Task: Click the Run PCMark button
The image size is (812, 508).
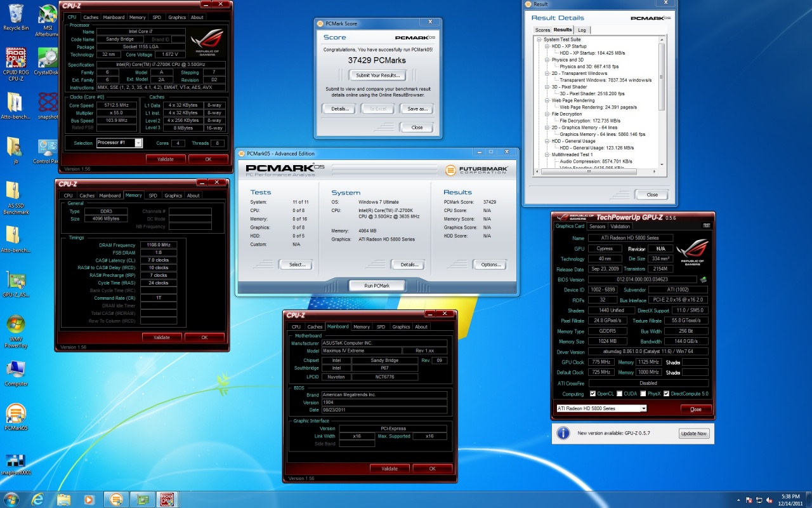Action: (377, 286)
